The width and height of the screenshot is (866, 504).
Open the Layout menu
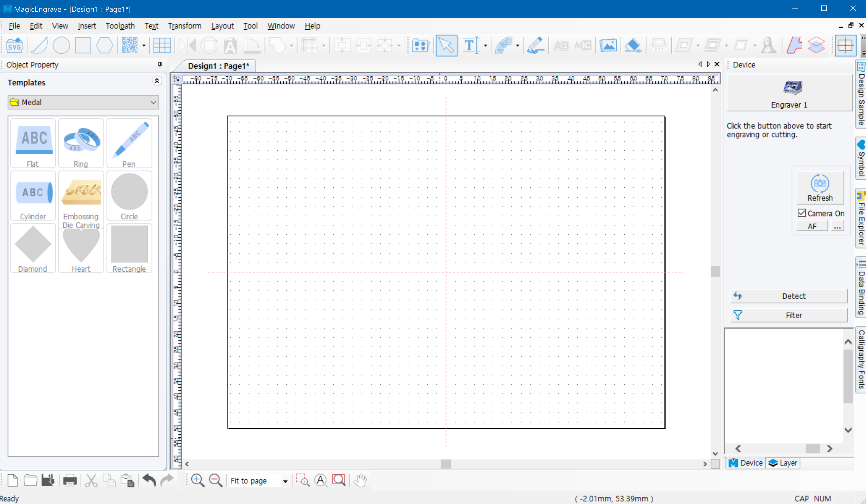coord(222,26)
